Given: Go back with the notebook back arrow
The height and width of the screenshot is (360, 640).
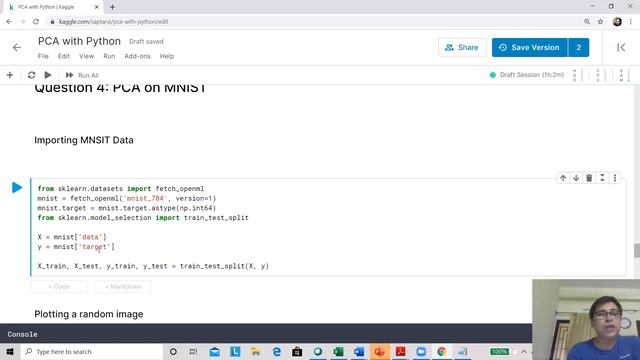Looking at the screenshot, I should (x=17, y=47).
